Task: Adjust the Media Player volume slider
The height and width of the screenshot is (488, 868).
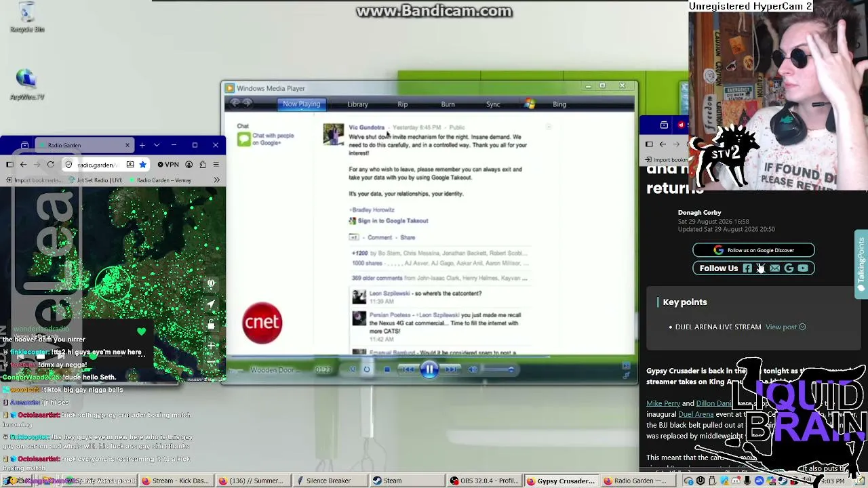Action: click(497, 369)
